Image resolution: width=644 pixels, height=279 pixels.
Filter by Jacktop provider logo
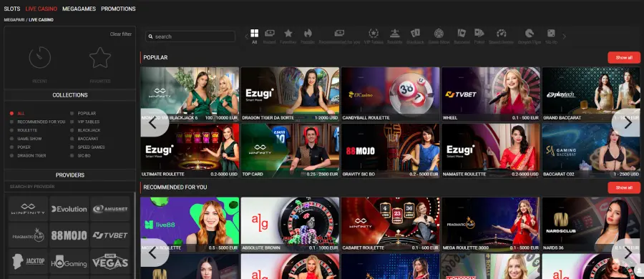[x=28, y=261]
